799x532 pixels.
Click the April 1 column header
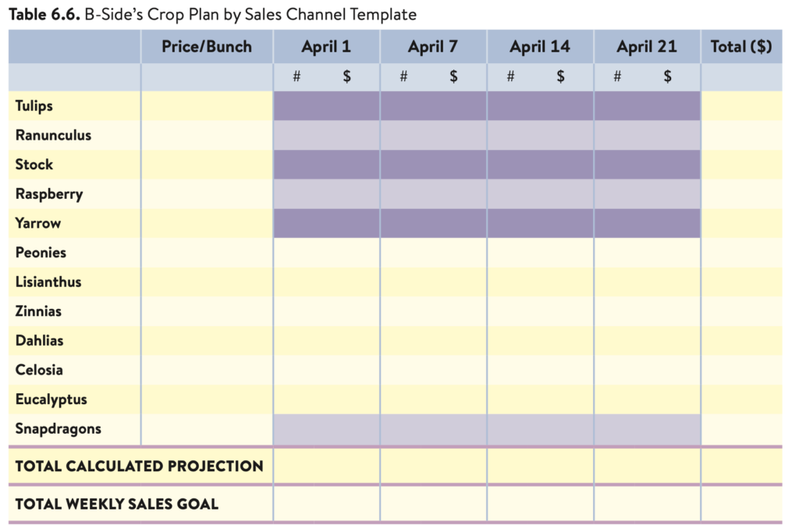pos(326,46)
